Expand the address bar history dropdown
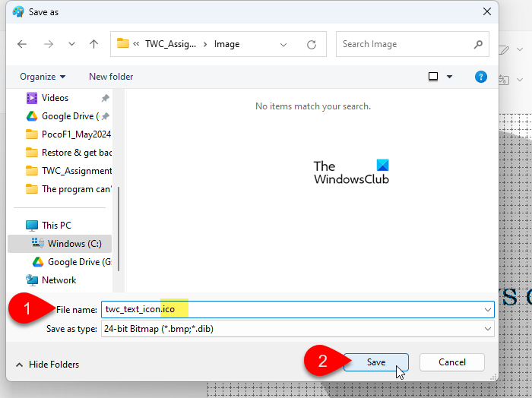This screenshot has width=532, height=398. tap(283, 44)
